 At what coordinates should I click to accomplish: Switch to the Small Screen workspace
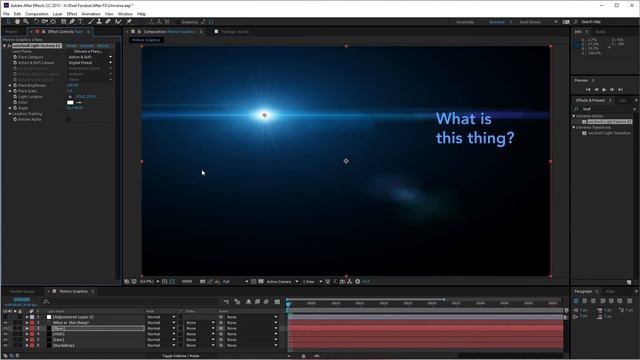[x=530, y=22]
